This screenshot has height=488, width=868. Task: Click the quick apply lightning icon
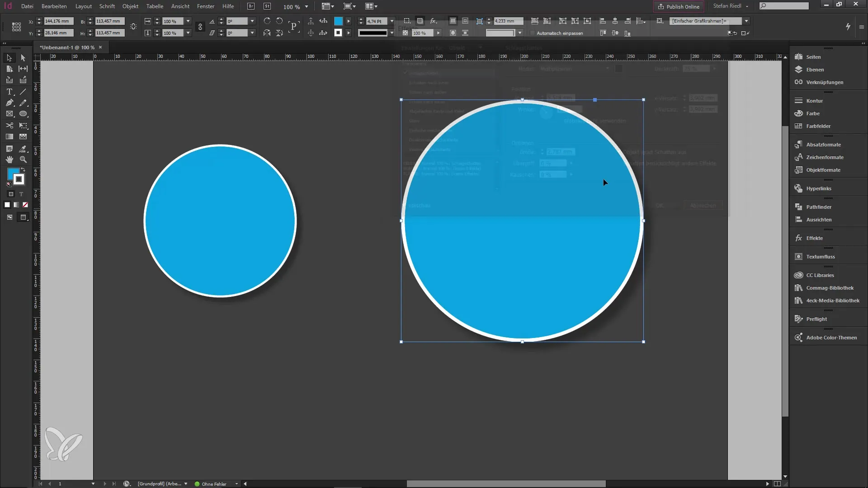pos(848,27)
